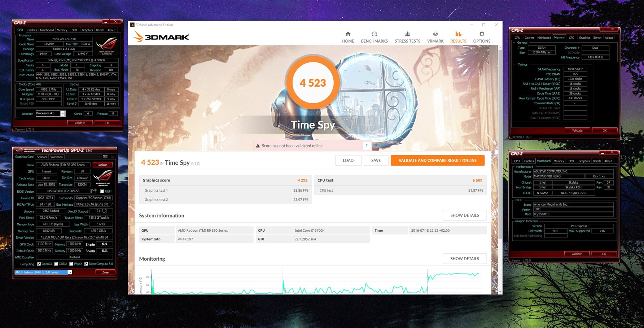Take a GPU-Z screenshot with camera icon
Screen dimensions: 644x328
point(105,157)
